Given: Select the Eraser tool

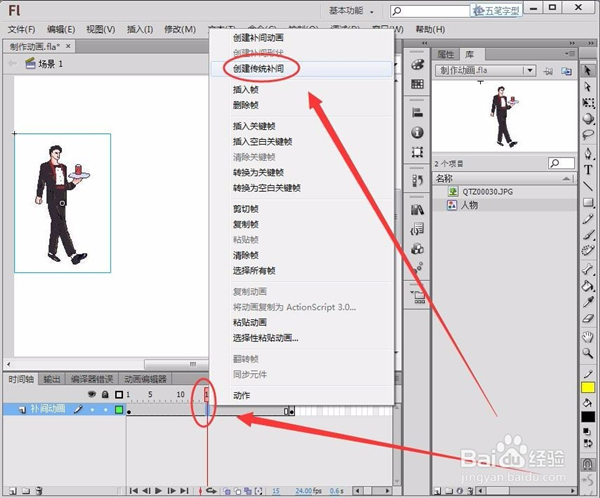Looking at the screenshot, I should (588, 318).
